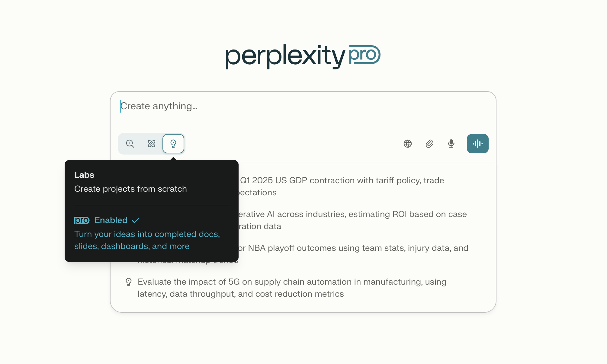Click the lightbulb beside the 5G suggestion

(x=129, y=282)
